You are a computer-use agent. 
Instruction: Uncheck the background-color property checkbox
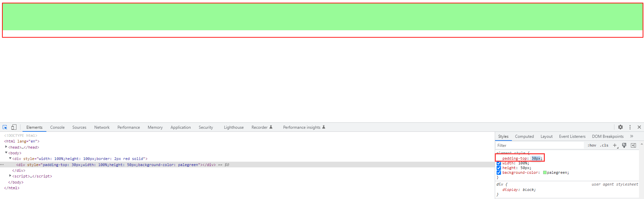tap(499, 172)
